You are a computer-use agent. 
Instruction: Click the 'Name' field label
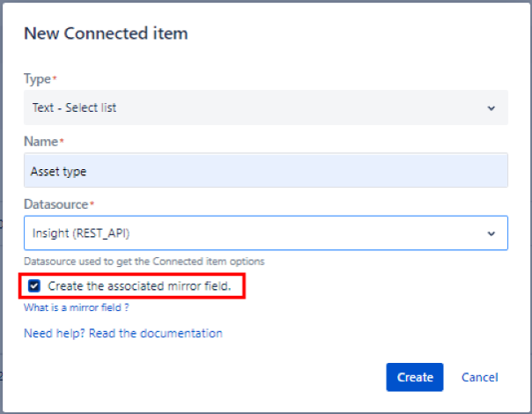click(40, 141)
